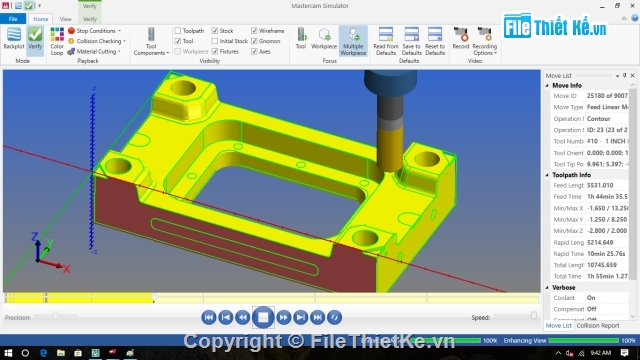The image size is (640, 360).
Task: Start video Record
Action: tap(461, 39)
